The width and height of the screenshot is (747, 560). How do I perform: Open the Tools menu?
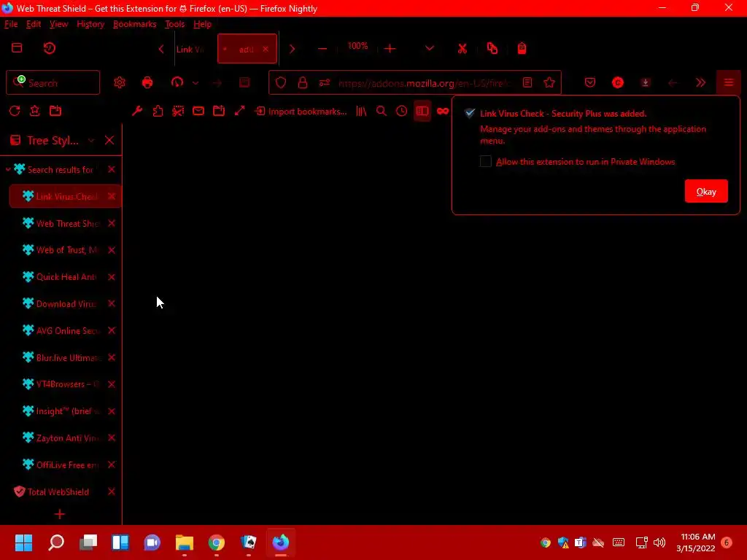coord(175,24)
